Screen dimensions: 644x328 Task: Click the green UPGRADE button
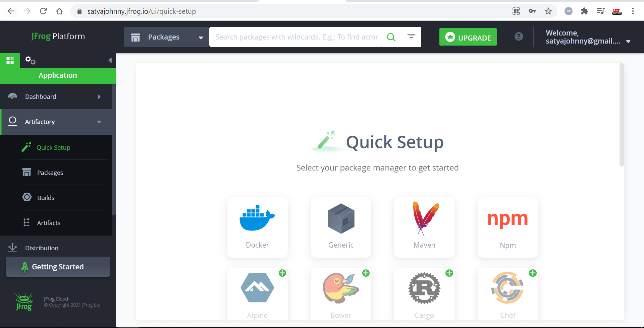point(468,37)
